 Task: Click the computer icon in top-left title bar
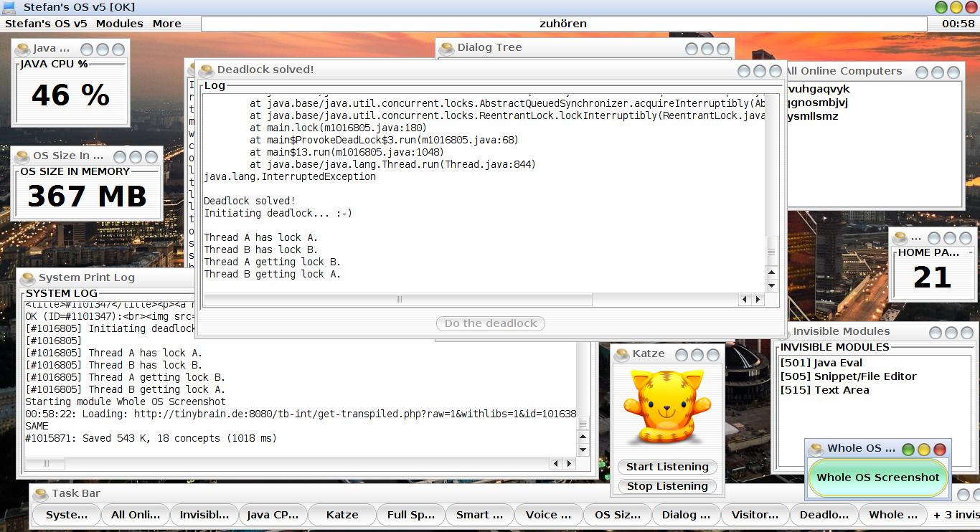[9, 7]
